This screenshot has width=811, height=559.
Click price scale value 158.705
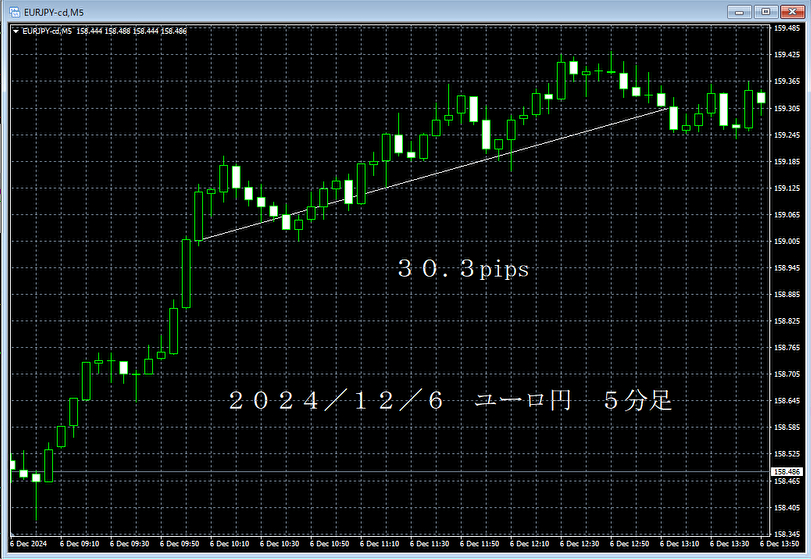[x=787, y=374]
